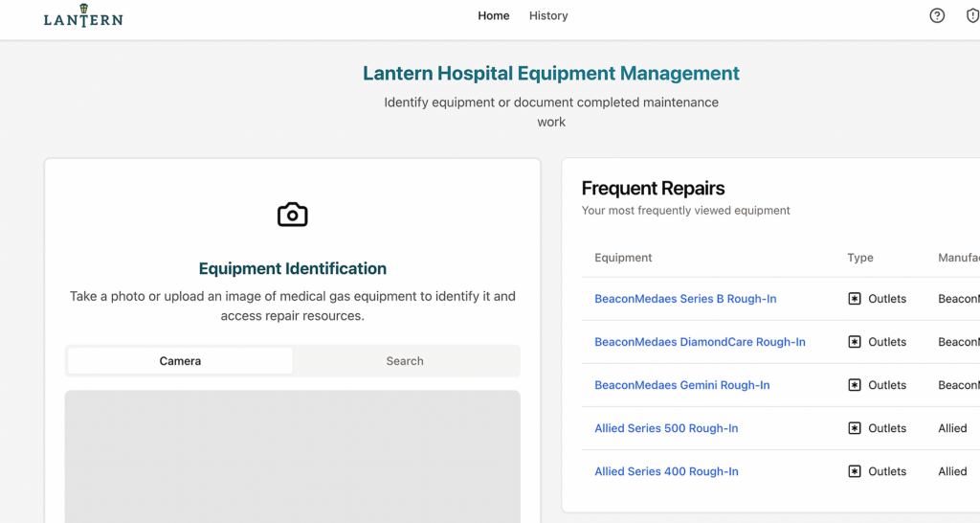Screen dimensions: 980x523
Task: Click the camera icon above Equipment Identification
Action: [x=293, y=215]
